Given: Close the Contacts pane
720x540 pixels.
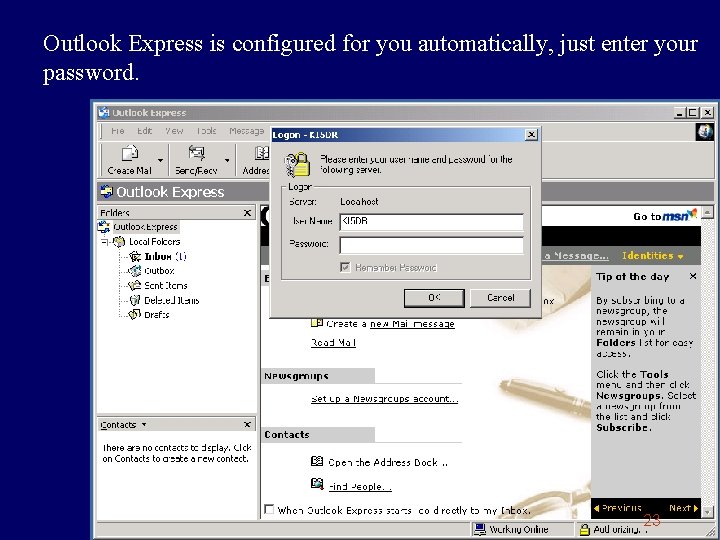Looking at the screenshot, I should coord(247,425).
